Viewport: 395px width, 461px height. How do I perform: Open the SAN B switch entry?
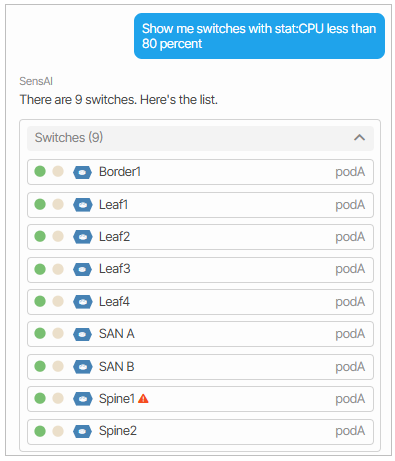pyautogui.click(x=200, y=367)
